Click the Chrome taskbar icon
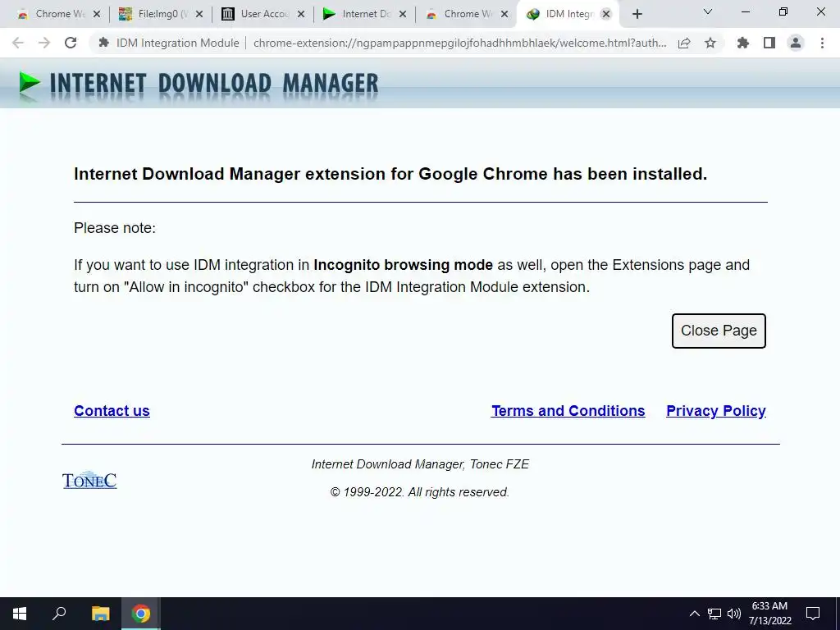Image resolution: width=840 pixels, height=630 pixels. click(141, 614)
